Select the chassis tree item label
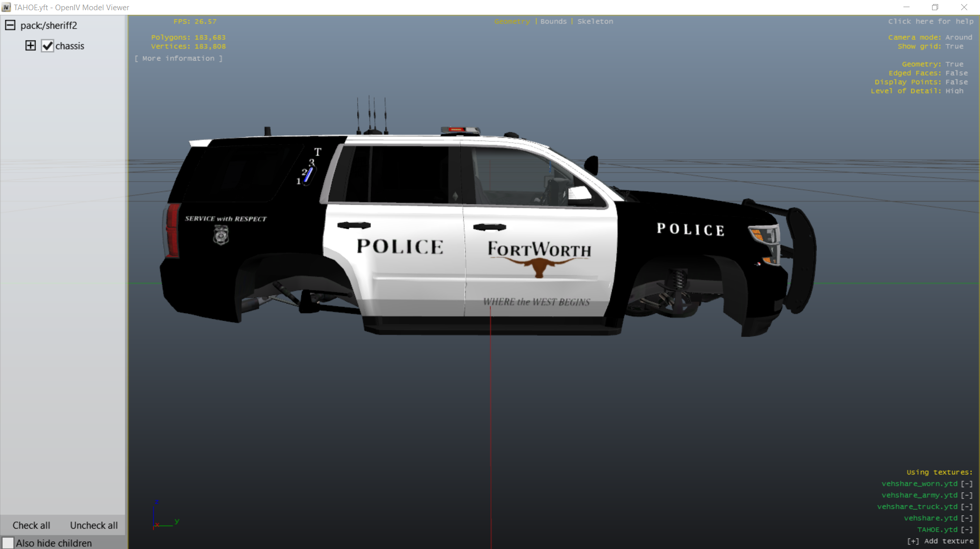 click(x=70, y=46)
